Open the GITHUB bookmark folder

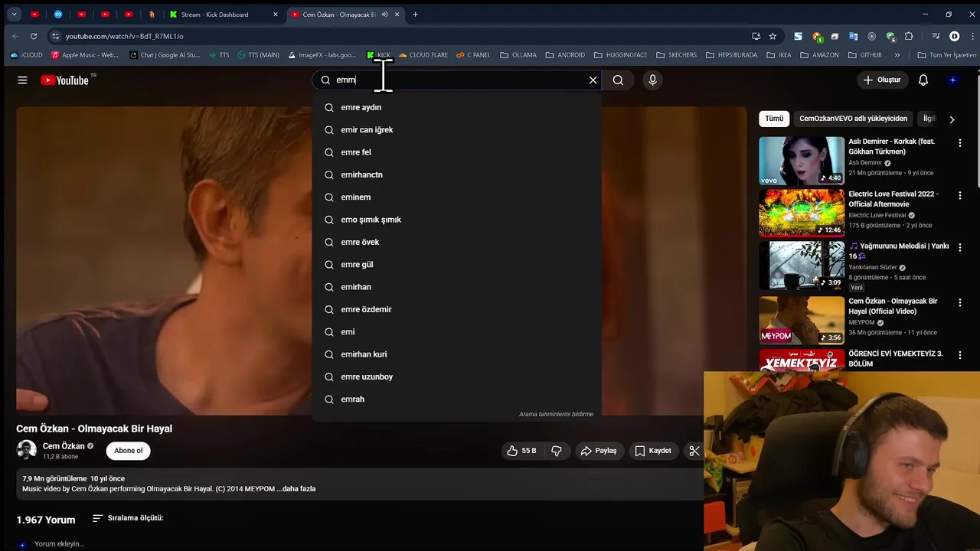pyautogui.click(x=864, y=55)
